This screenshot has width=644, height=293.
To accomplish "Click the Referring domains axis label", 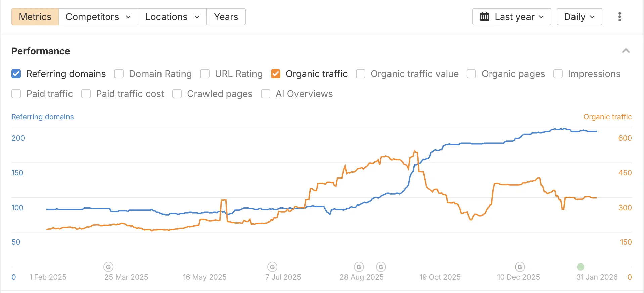I will point(42,117).
